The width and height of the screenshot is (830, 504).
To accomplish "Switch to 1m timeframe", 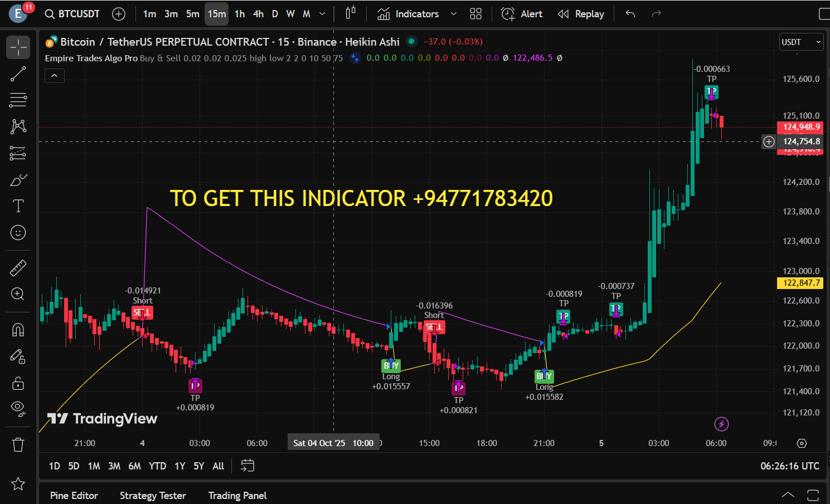I will click(x=149, y=14).
